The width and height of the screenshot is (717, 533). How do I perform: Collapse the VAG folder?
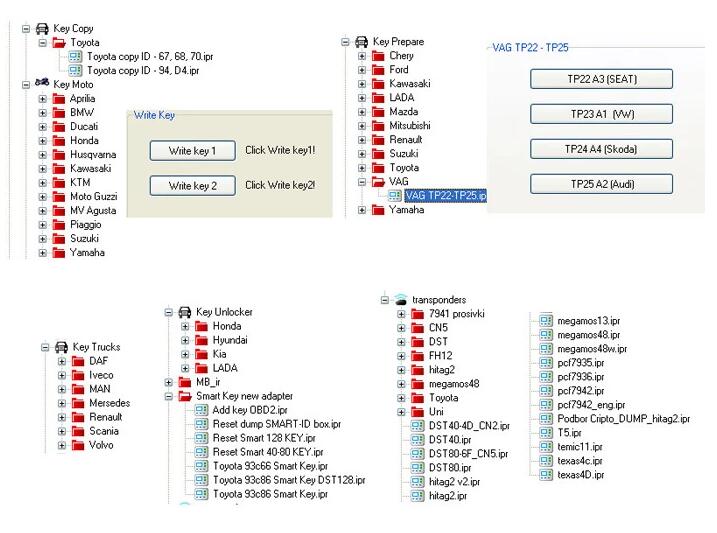362,182
